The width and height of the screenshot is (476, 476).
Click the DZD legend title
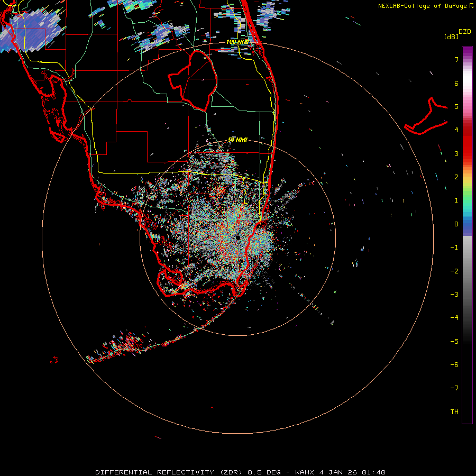[465, 32]
